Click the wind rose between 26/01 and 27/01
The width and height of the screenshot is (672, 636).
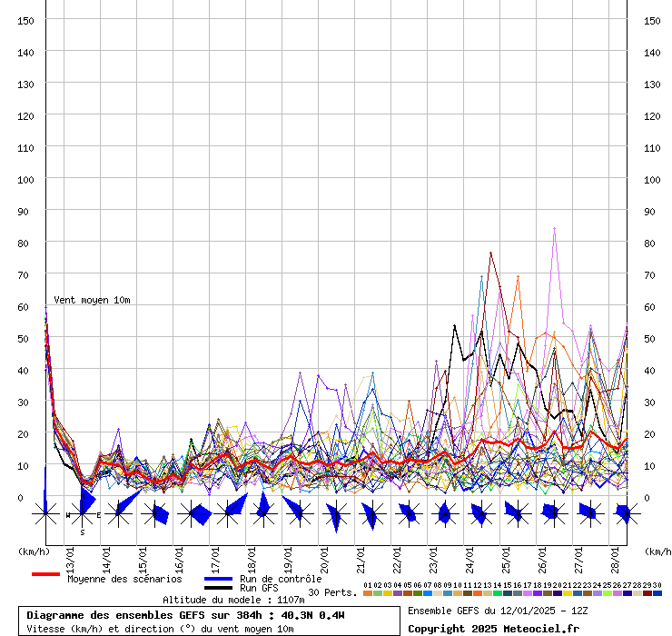click(552, 514)
